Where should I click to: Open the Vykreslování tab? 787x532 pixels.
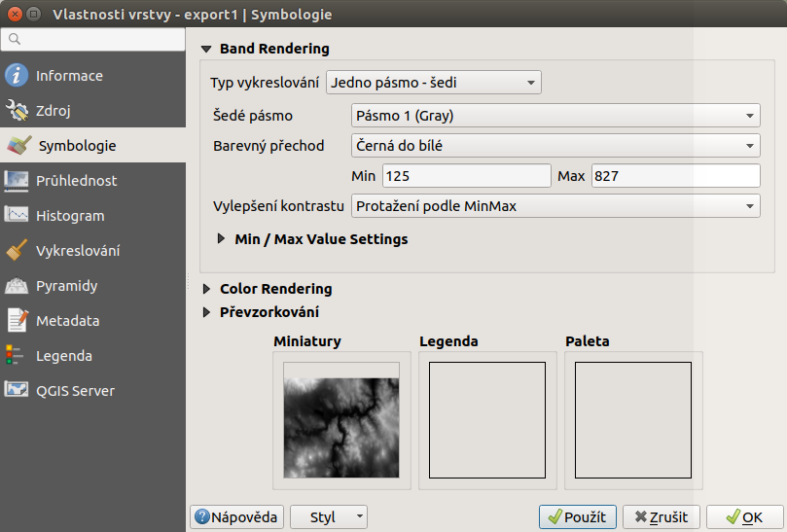tap(92, 251)
